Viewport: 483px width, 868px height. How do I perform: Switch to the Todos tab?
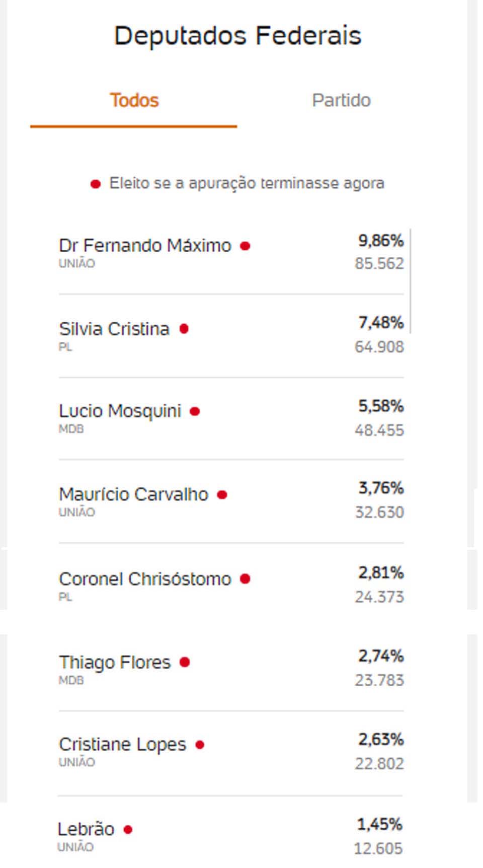tap(134, 101)
